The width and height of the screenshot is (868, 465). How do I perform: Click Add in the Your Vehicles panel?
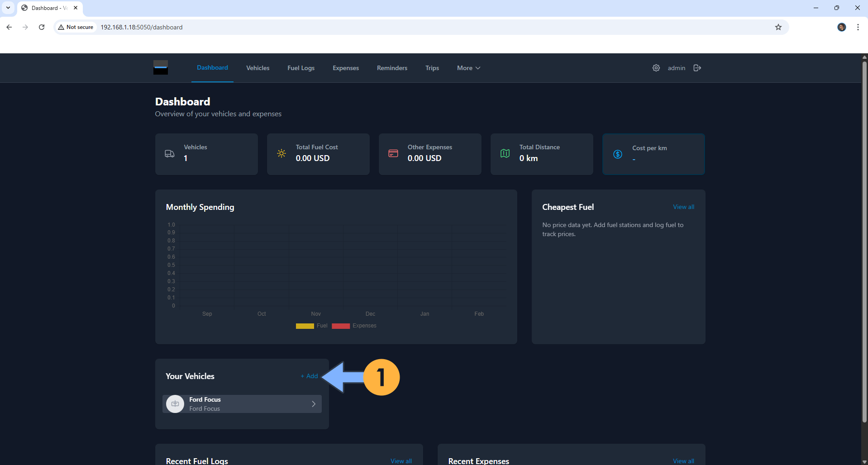[309, 376]
